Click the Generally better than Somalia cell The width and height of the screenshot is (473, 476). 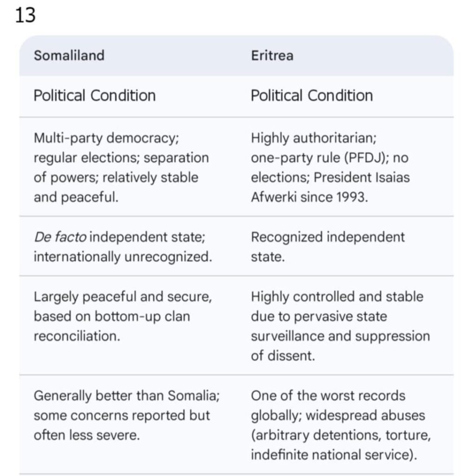point(126,416)
